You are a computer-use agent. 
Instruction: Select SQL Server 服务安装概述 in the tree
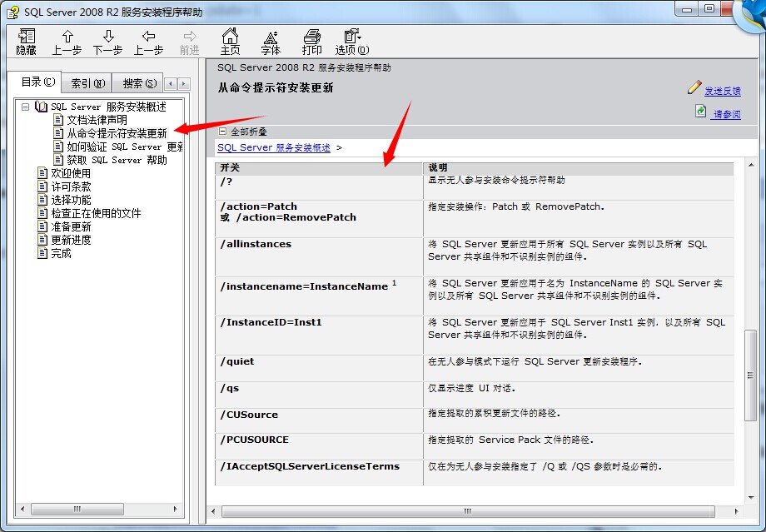108,107
